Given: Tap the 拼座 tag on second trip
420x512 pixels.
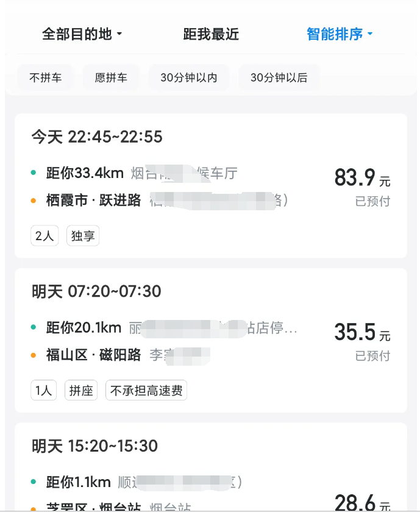Looking at the screenshot, I should tap(82, 391).
